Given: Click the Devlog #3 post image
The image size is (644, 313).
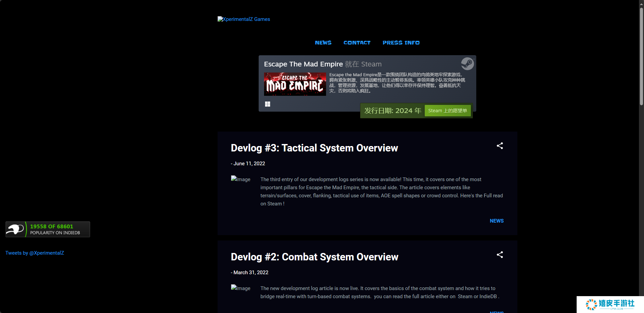Looking at the screenshot, I should click(x=240, y=179).
